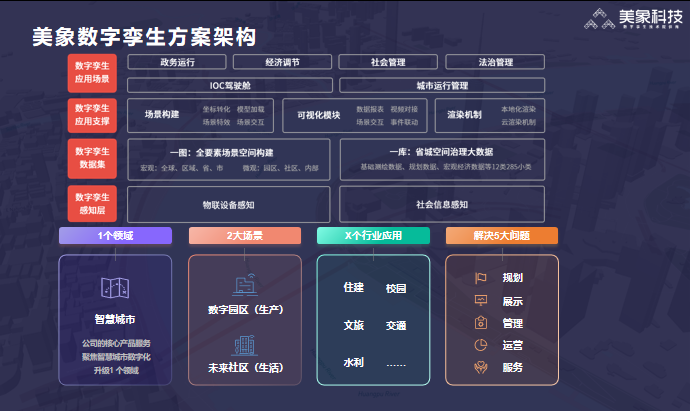The height and width of the screenshot is (411, 690).
Task: Select the 物联设备感知 panel
Action: click(229, 204)
